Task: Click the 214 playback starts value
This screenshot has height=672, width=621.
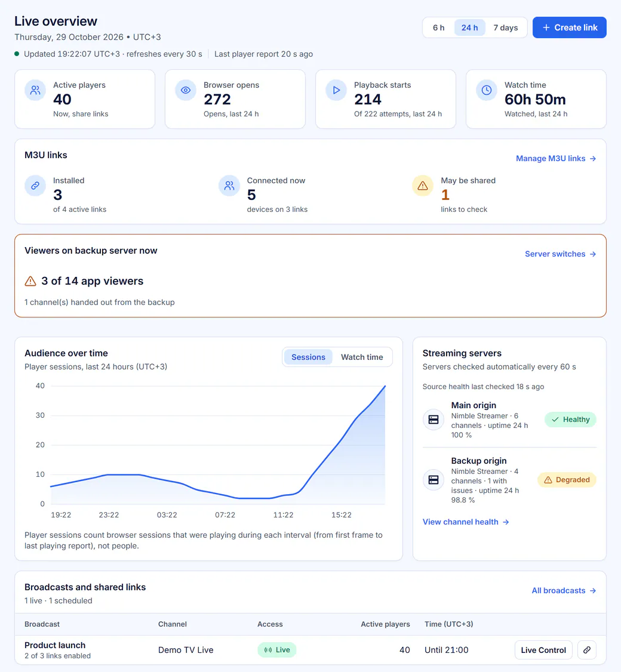Action: pos(368,100)
